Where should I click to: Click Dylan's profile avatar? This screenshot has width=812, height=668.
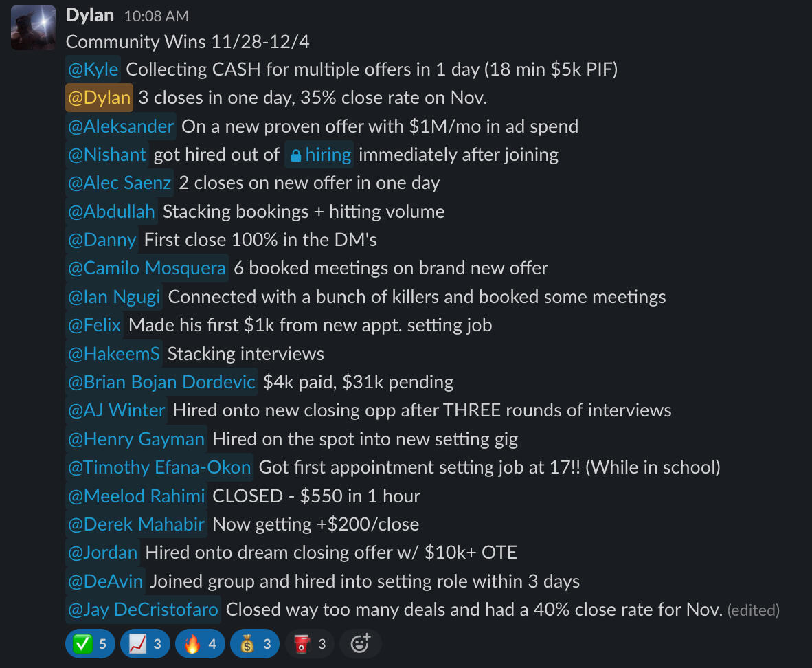pos(33,27)
